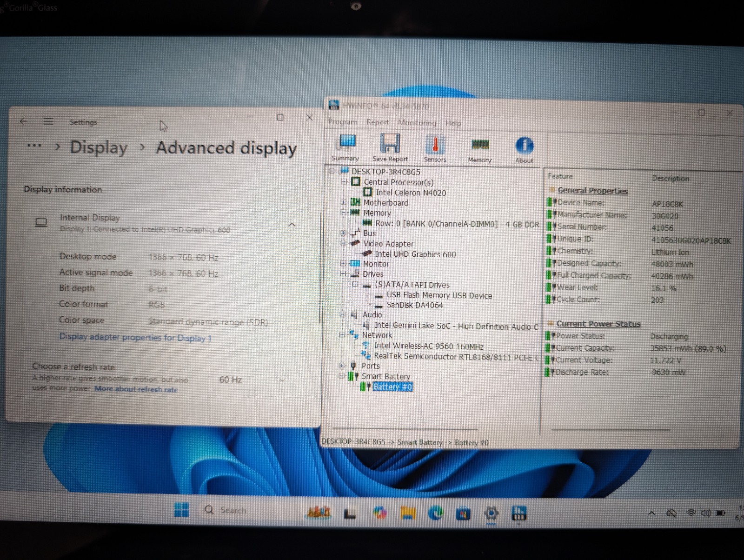The width and height of the screenshot is (744, 560).
Task: Select the Audio tree node
Action: (372, 315)
